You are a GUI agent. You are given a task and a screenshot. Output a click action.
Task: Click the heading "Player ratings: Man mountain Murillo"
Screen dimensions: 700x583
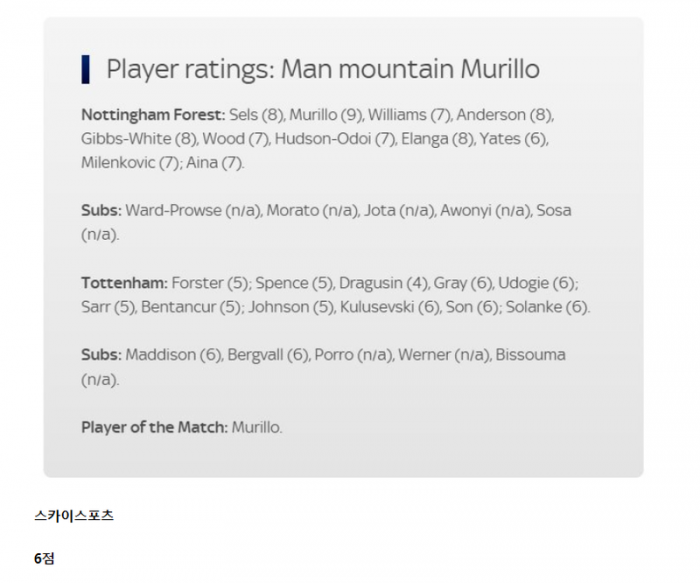[322, 69]
